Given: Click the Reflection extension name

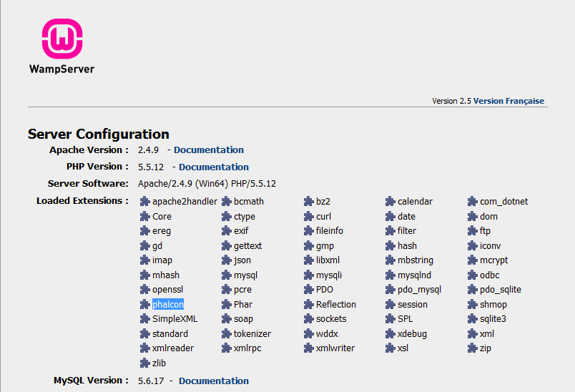Looking at the screenshot, I should pyautogui.click(x=336, y=305).
